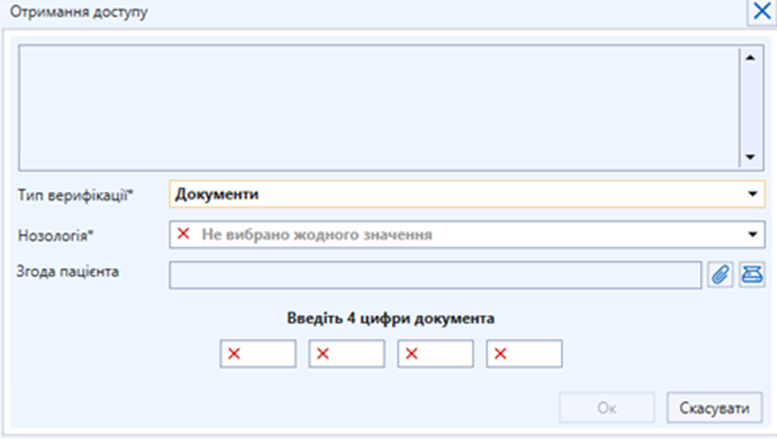Screen dimensions: 777x439
Task: Click scroll up arrow in text area
Action: (749, 57)
